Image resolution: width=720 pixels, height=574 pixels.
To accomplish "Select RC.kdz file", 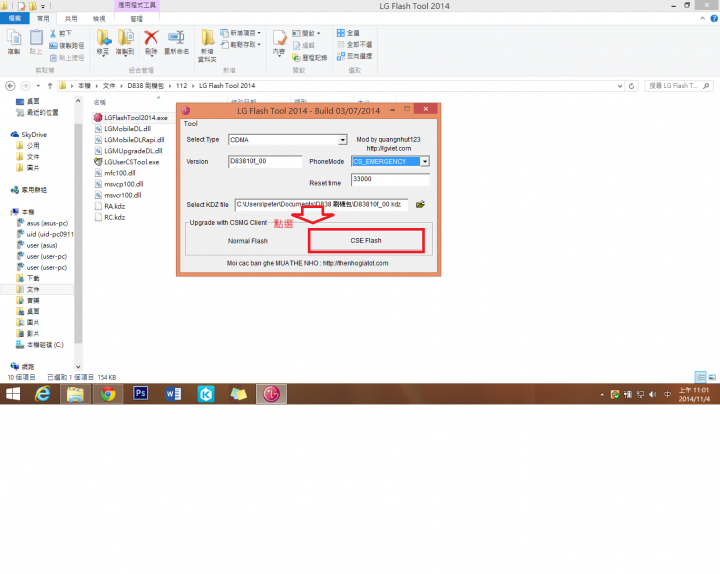I will pos(110,217).
